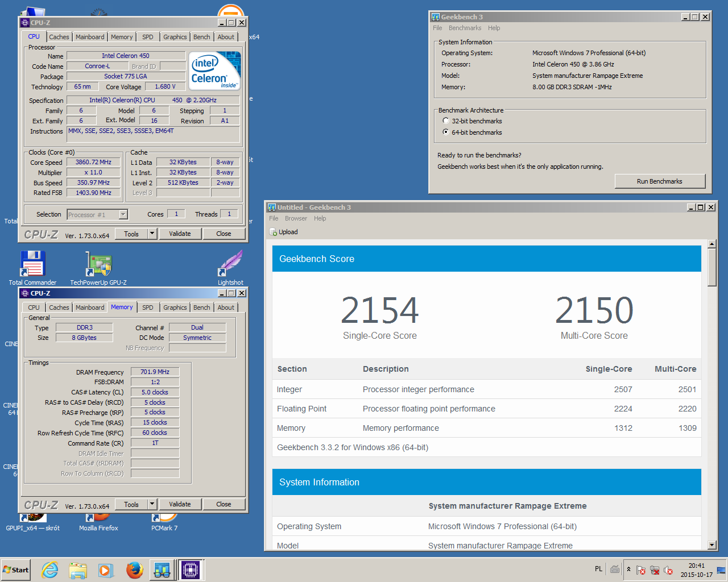728x582 pixels.
Task: Open TechPowerUp GPU-Z desktop shortcut
Action: 98,268
